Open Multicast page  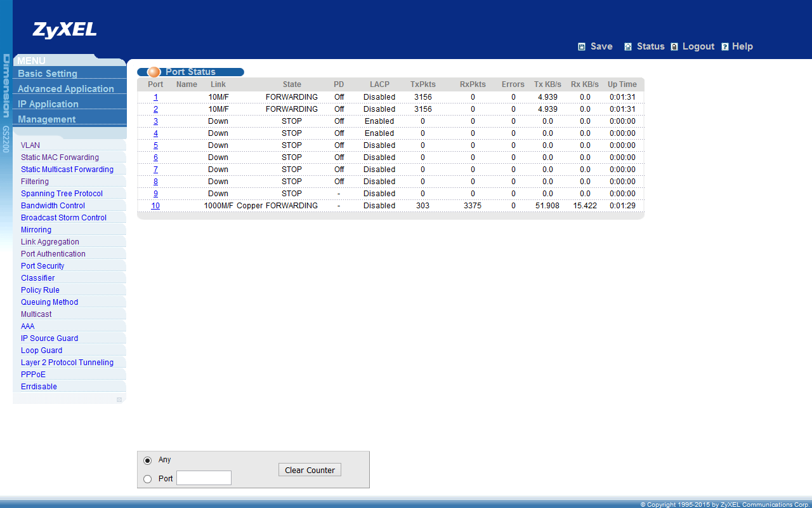pyautogui.click(x=36, y=314)
